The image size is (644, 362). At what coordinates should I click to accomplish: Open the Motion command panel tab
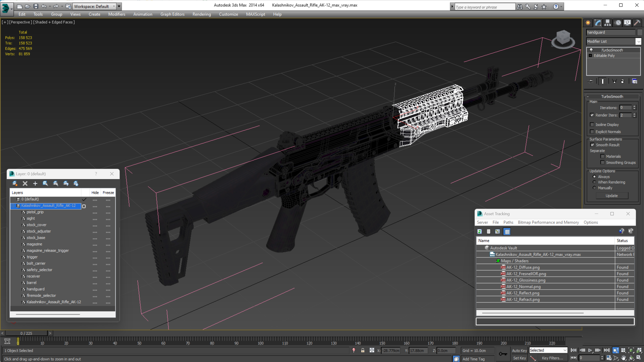(618, 23)
